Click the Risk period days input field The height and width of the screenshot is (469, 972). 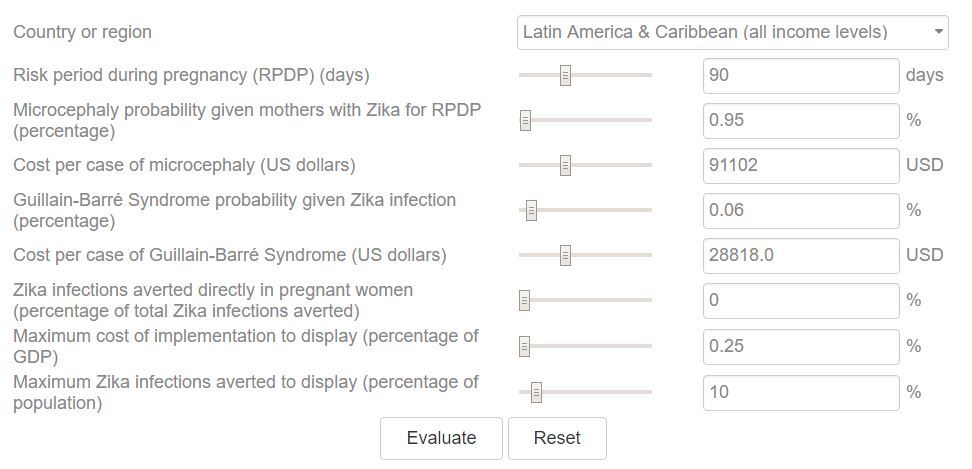click(x=801, y=75)
